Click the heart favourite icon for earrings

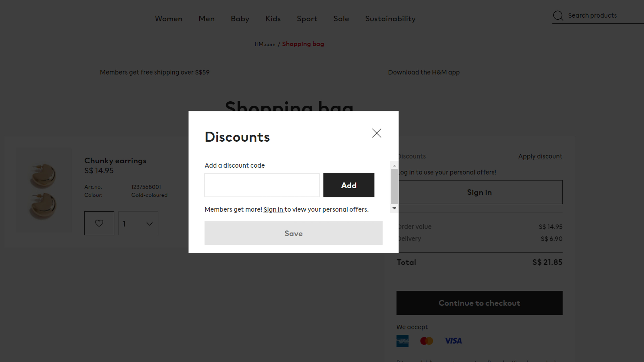99,223
